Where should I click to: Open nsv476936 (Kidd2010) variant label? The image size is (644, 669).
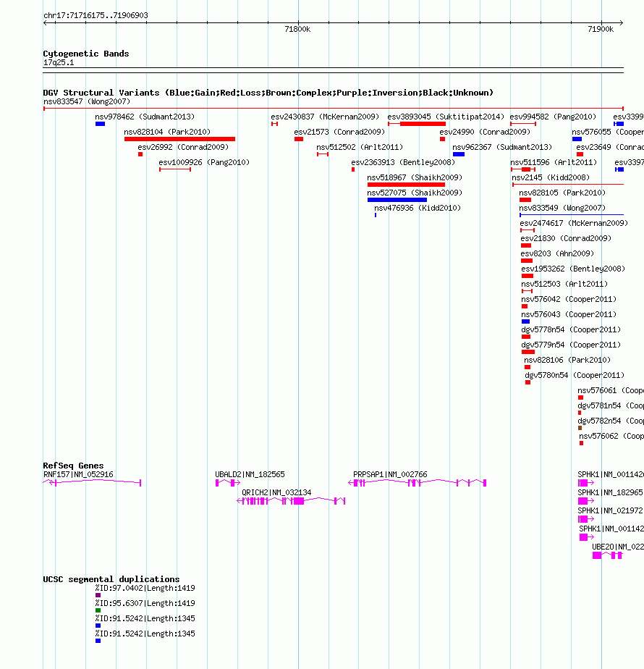coord(418,209)
